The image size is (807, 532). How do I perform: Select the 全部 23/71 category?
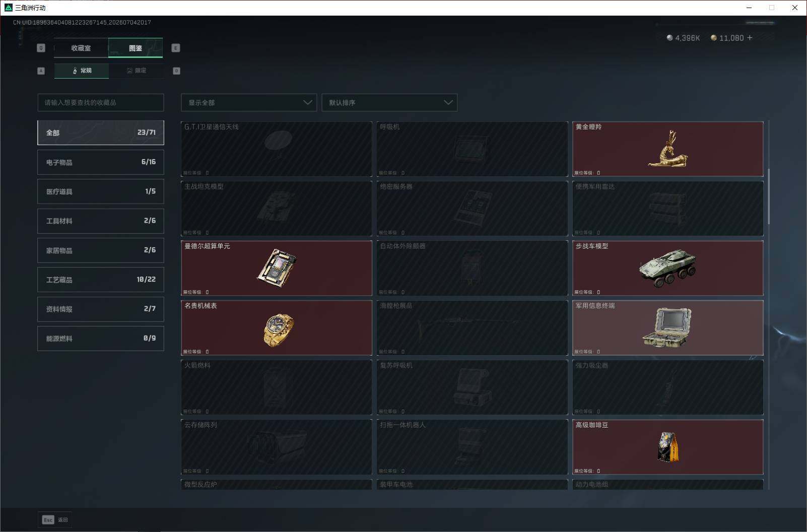[101, 132]
